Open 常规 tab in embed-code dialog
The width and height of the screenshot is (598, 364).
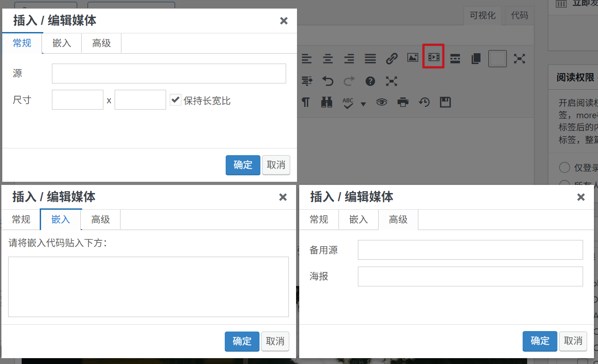coord(21,220)
